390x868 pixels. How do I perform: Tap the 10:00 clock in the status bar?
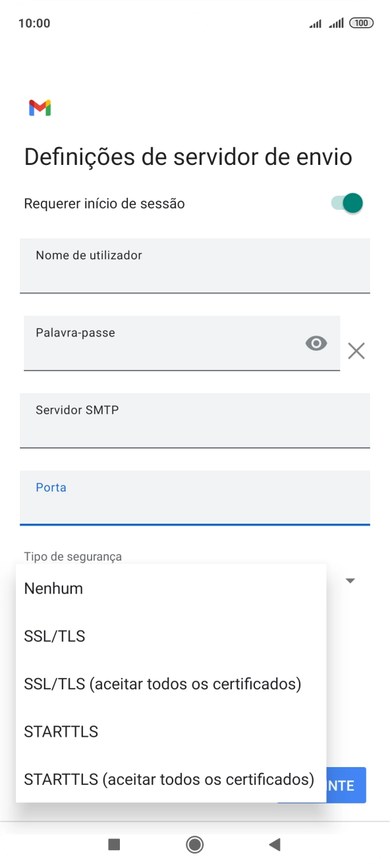34,22
